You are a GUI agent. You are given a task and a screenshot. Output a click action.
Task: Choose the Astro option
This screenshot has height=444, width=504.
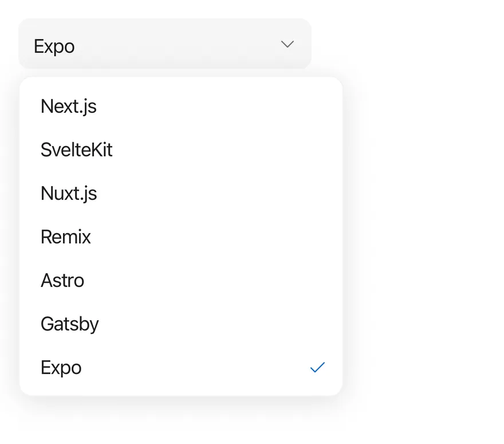[181, 280]
